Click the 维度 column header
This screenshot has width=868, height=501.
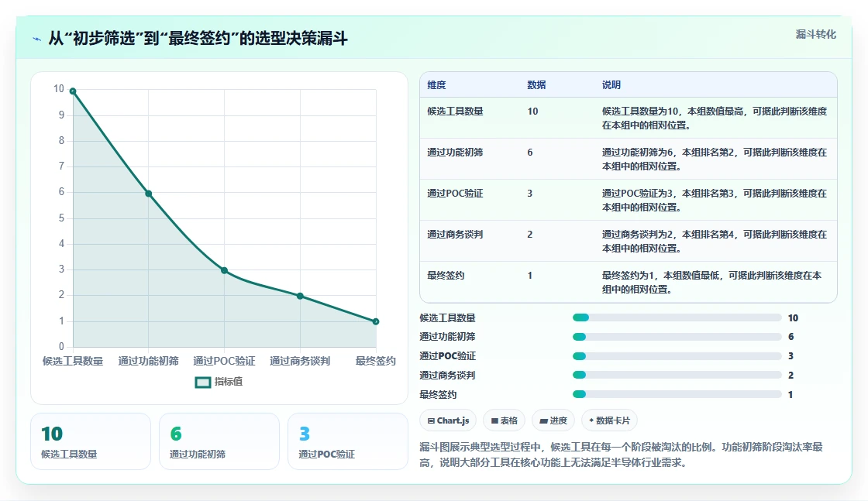click(436, 84)
